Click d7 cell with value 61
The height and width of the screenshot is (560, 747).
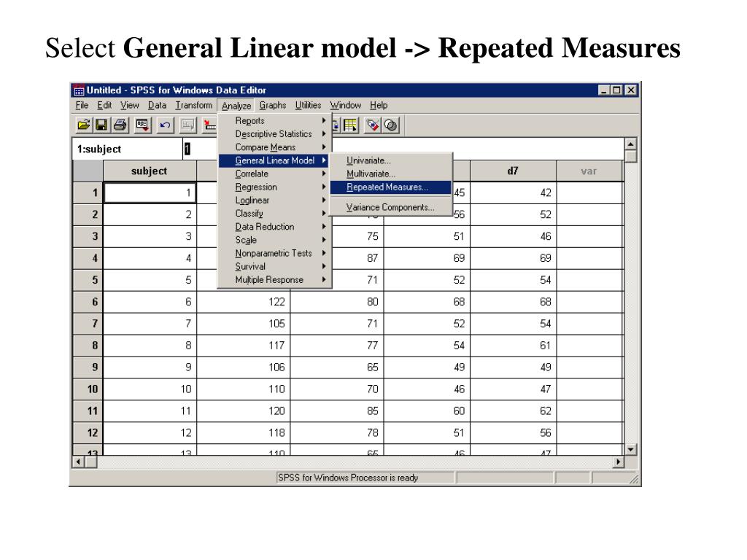pos(513,345)
